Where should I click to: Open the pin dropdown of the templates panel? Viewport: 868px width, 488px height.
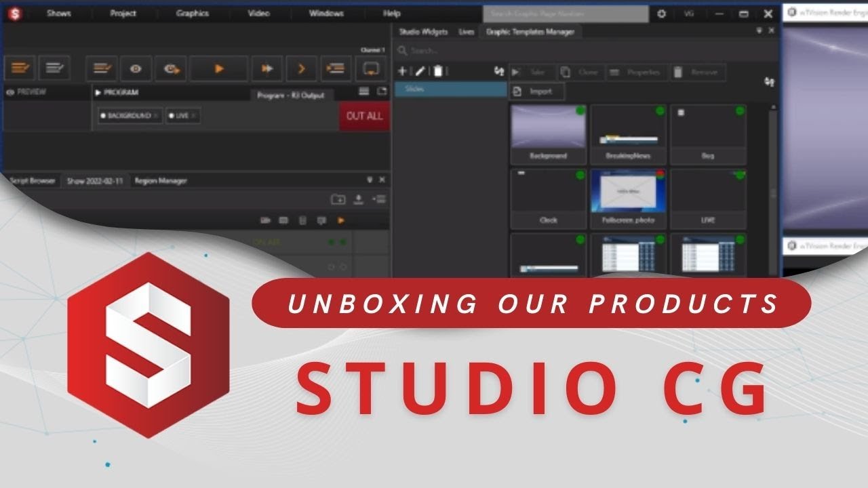pos(759,31)
